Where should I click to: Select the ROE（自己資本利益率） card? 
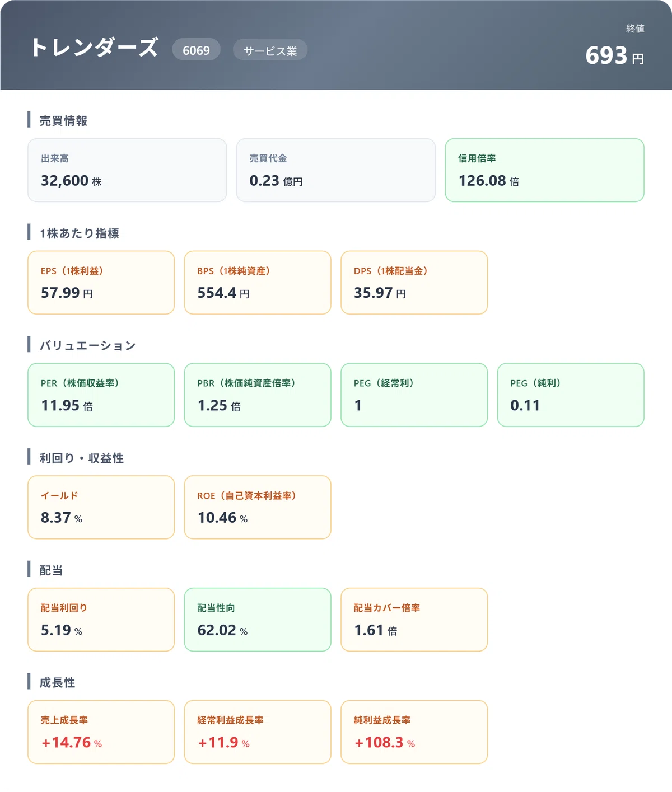coord(258,508)
